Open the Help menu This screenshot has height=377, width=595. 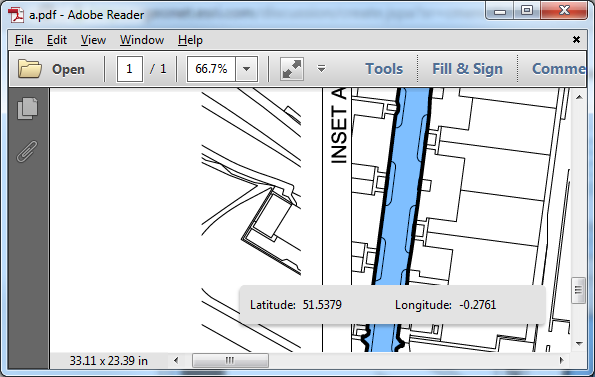coord(190,40)
